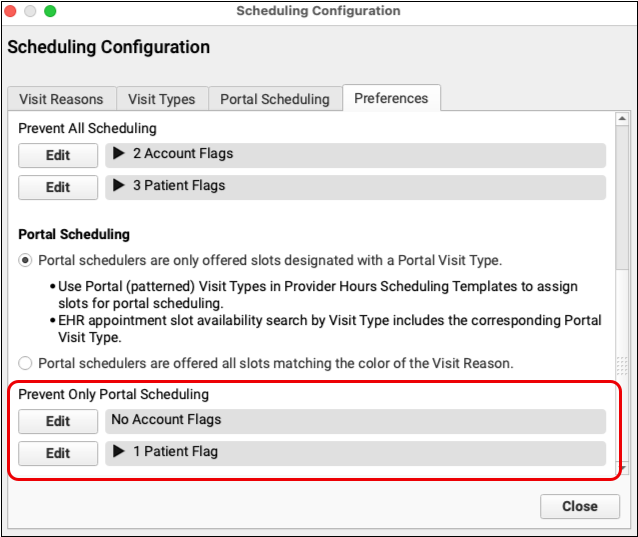This screenshot has width=638, height=537.
Task: Open the Visit Types tab
Action: click(162, 99)
